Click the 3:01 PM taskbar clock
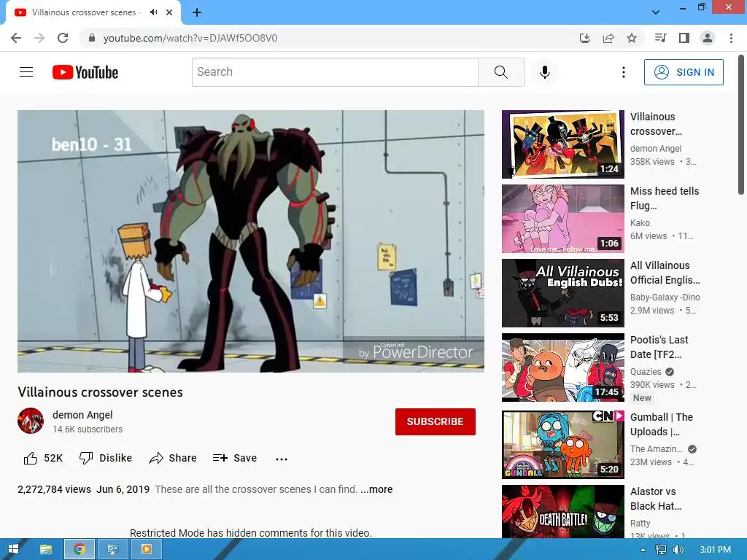Viewport: 747px width, 560px height. pyautogui.click(x=716, y=550)
